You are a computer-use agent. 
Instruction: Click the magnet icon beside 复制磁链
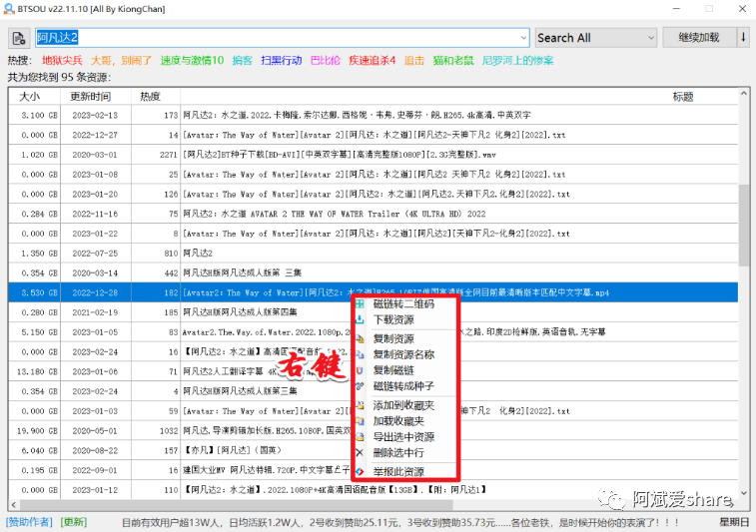pos(360,370)
